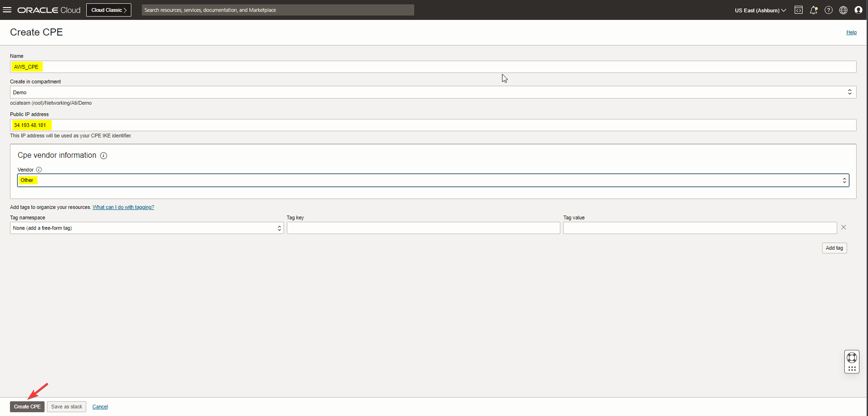The image size is (868, 416).
Task: Click the Public IP address field
Action: point(433,125)
